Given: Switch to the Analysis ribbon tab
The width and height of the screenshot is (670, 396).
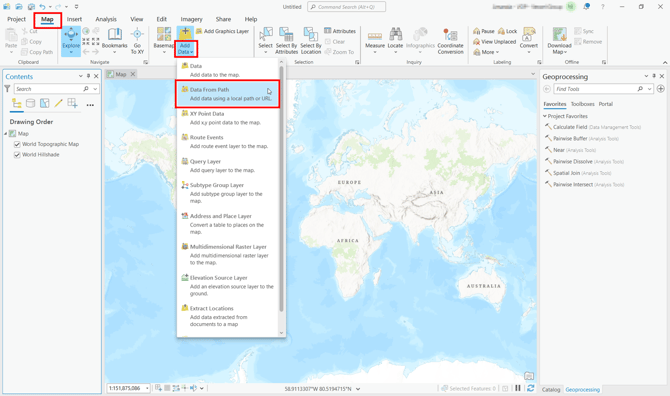Looking at the screenshot, I should click(x=106, y=19).
